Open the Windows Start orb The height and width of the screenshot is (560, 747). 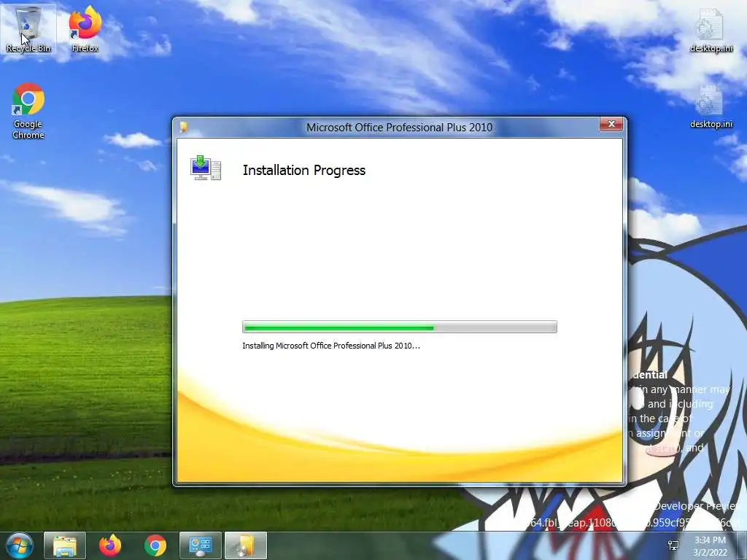20,545
